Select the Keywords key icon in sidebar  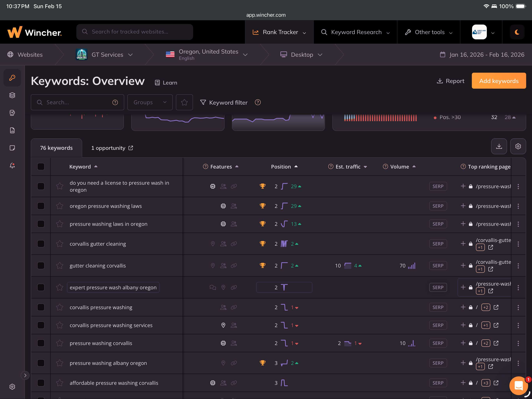(x=12, y=78)
